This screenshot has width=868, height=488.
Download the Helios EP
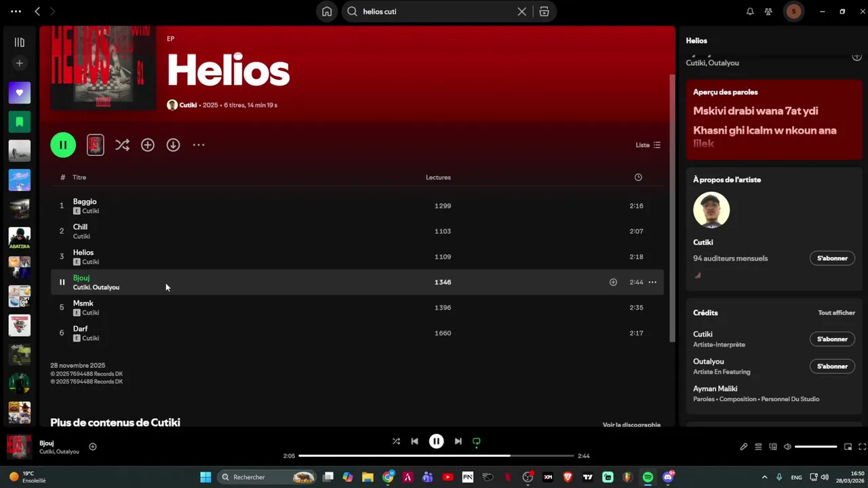click(174, 145)
